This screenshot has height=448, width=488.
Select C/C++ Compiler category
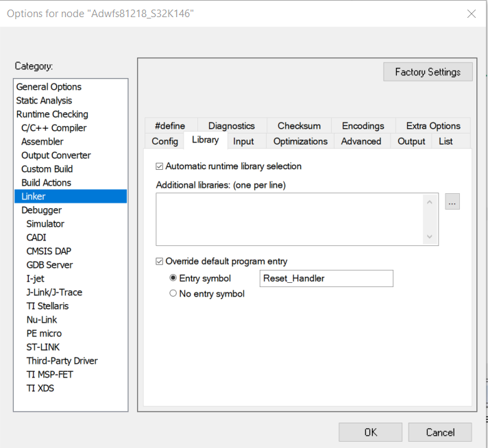[54, 128]
